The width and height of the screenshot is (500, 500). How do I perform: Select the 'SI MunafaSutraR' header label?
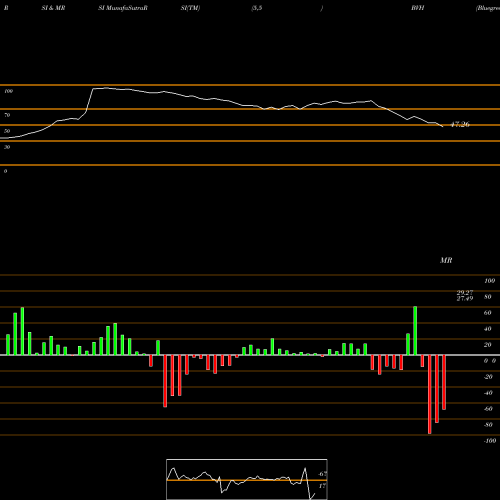[x=123, y=8]
